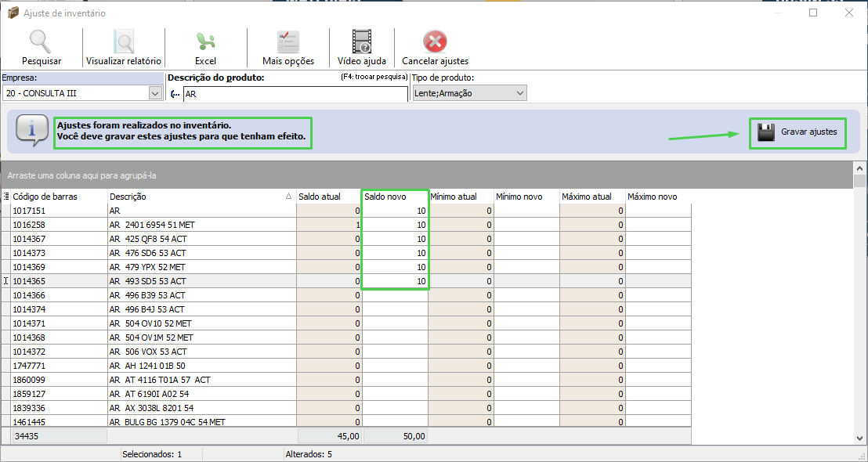Viewport: 868px width, 462px height.
Task: Click the Mínimo novo column header
Action: (526, 197)
